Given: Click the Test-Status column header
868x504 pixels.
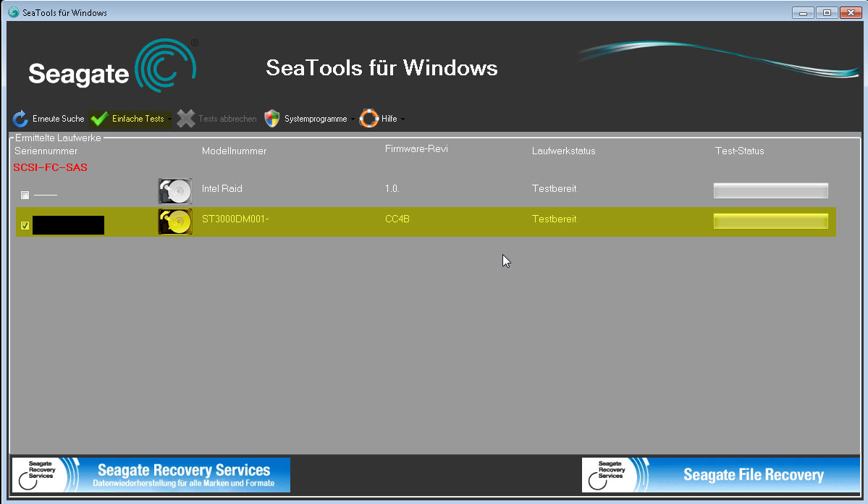Looking at the screenshot, I should [x=740, y=151].
